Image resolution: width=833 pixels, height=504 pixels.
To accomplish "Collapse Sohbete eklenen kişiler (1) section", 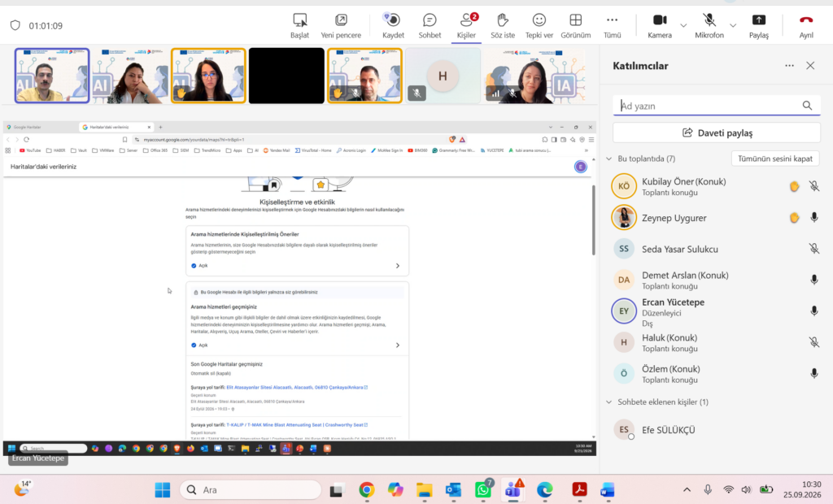I will coord(608,402).
